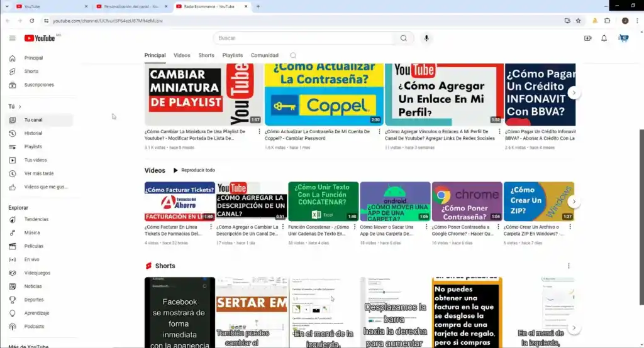The image size is (644, 348).
Task: Switch to first YouTube browser tab
Action: pyautogui.click(x=52, y=6)
